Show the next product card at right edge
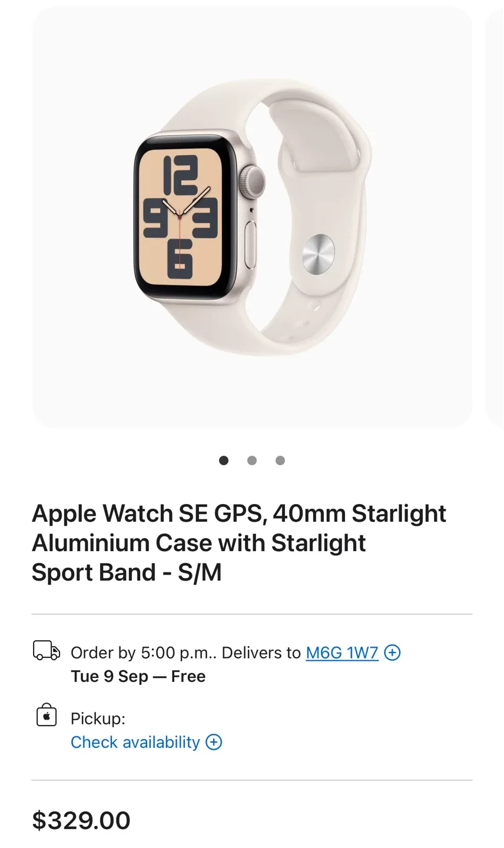The image size is (504, 848). tap(496, 218)
